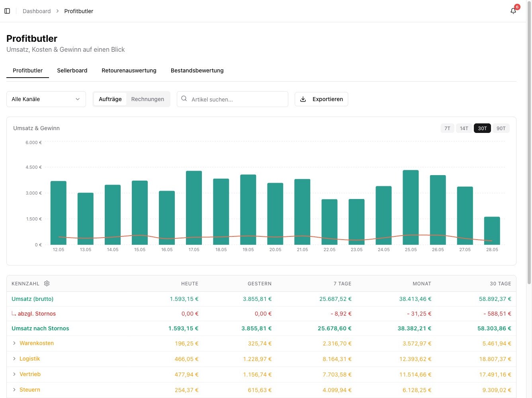Click the Umsatz & Gewinn chart title
Viewport: 532px width, 398px height.
[x=36, y=128]
